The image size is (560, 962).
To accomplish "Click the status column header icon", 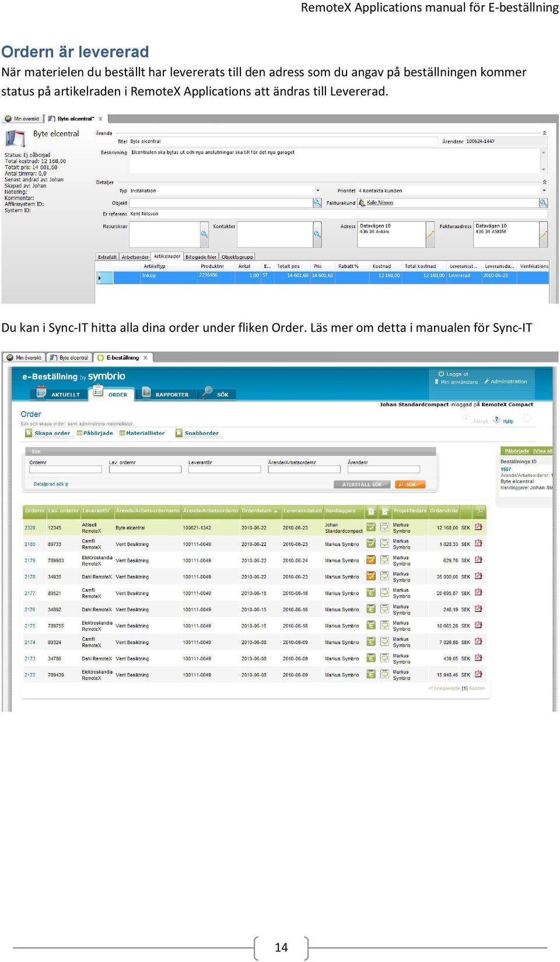I will (x=371, y=511).
